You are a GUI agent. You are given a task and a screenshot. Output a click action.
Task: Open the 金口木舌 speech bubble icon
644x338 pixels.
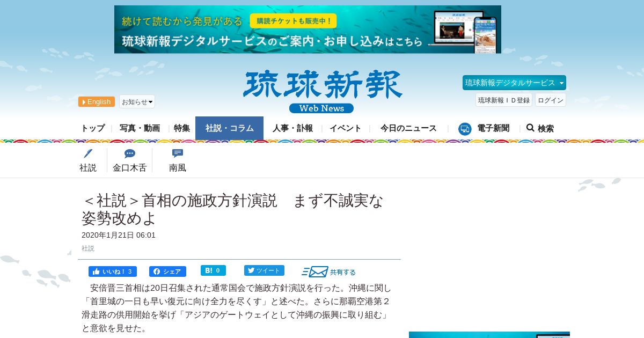[129, 154]
